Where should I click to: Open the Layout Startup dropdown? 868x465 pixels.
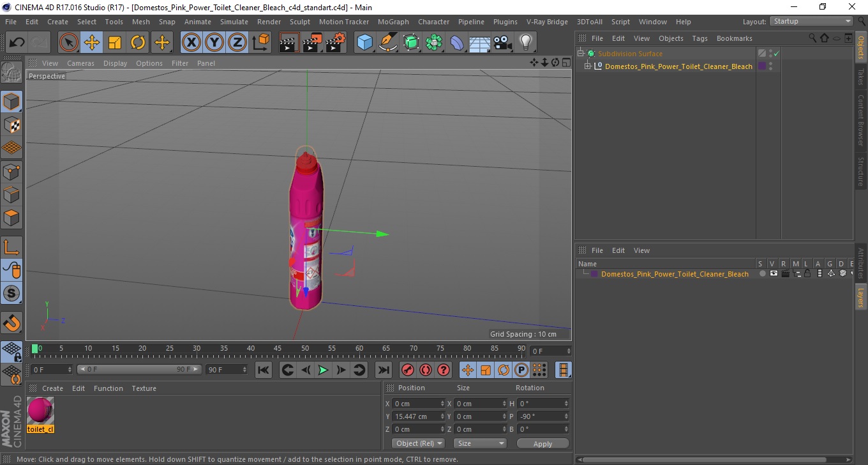pos(812,21)
